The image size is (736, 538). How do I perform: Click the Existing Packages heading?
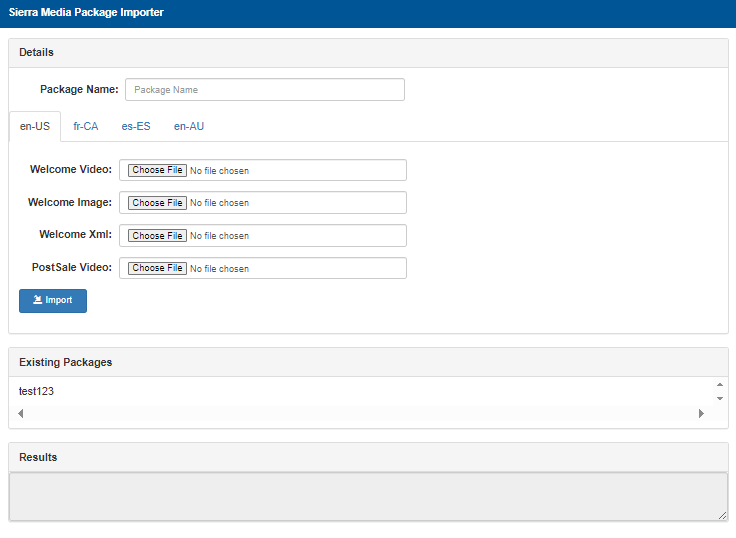(x=66, y=362)
